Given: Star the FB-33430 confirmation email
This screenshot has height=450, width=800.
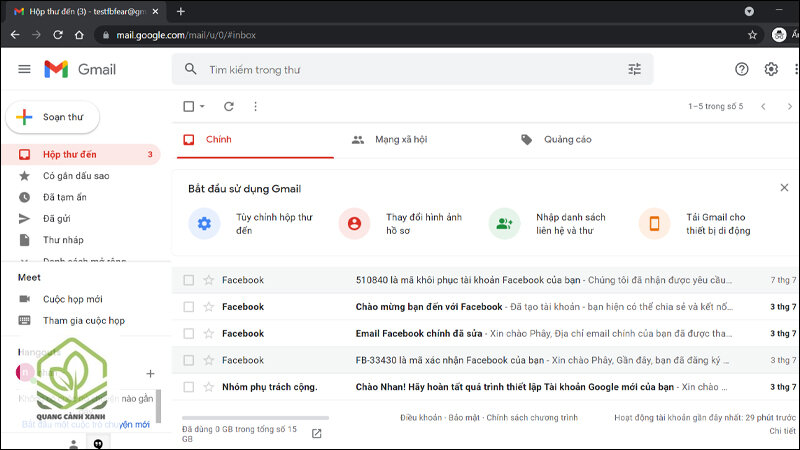Looking at the screenshot, I should click(x=209, y=360).
